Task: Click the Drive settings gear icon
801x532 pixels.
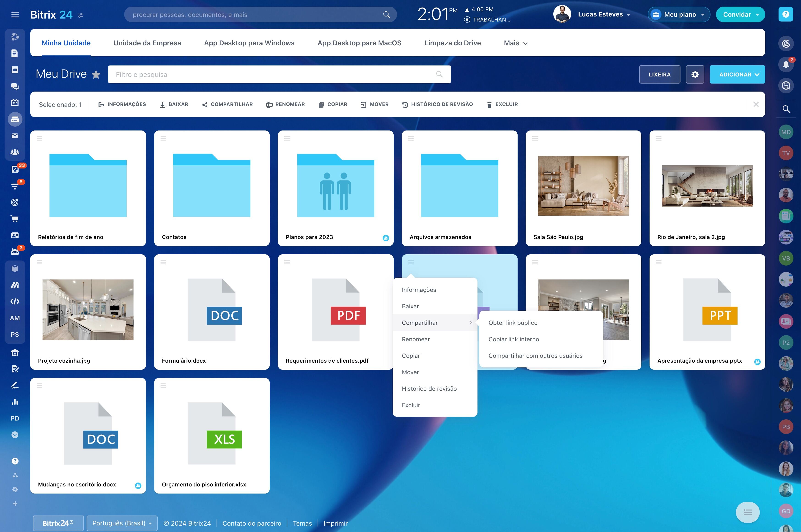Action: (695, 74)
